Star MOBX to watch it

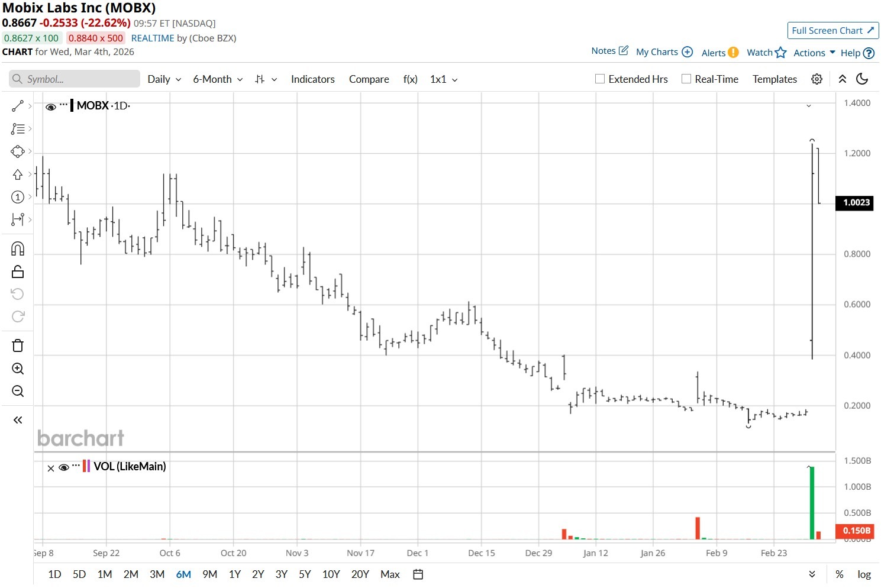[x=780, y=52]
